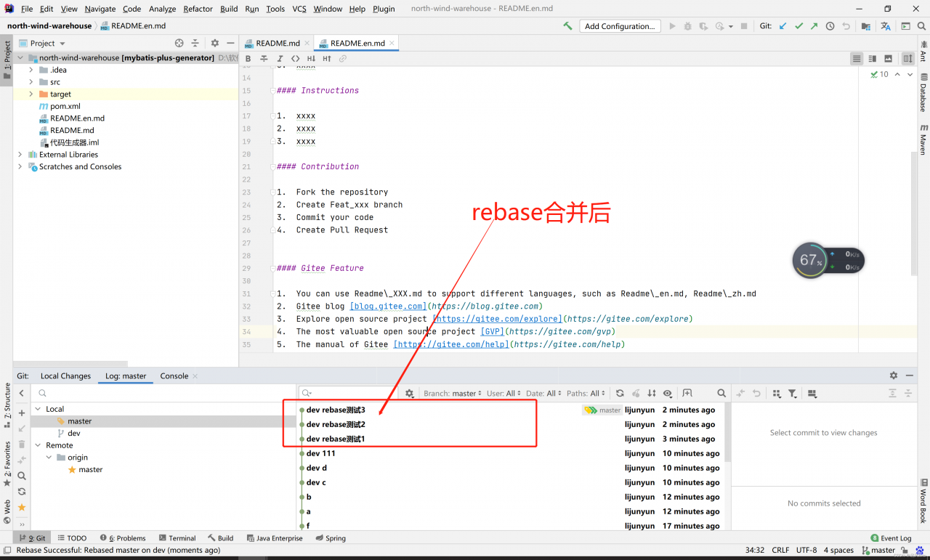Click New Branch plus icon in branches pane
This screenshot has height=560, width=930.
point(22,413)
